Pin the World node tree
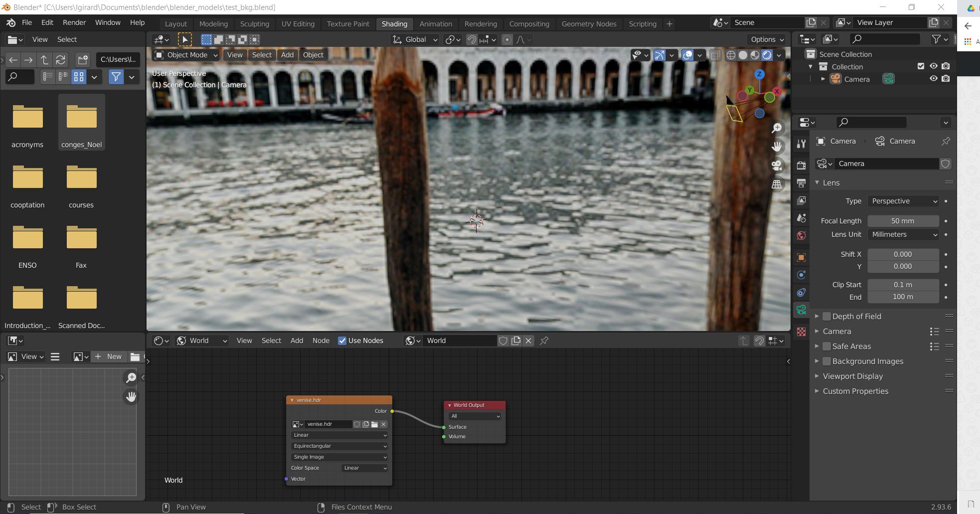The width and height of the screenshot is (980, 514). [544, 341]
